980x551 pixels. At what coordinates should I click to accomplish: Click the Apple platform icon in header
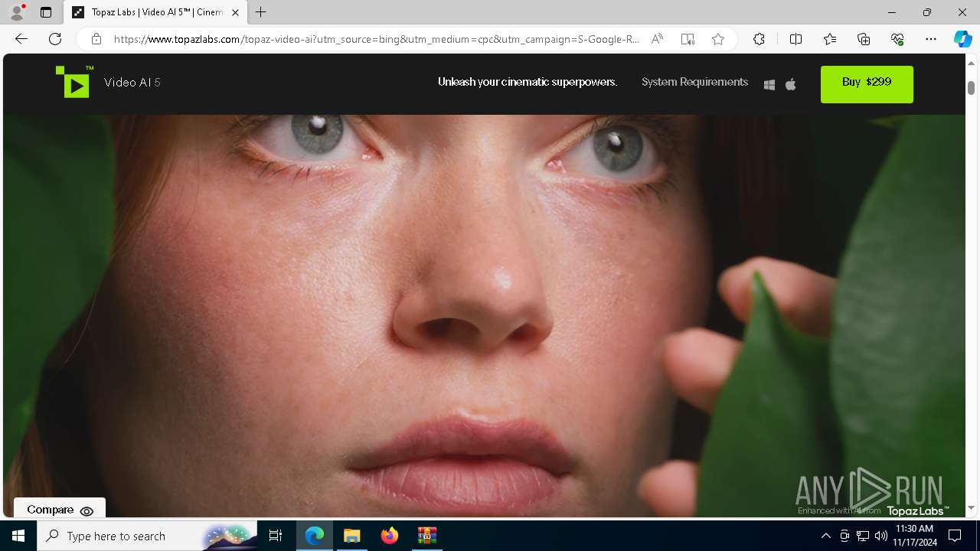[x=791, y=84]
